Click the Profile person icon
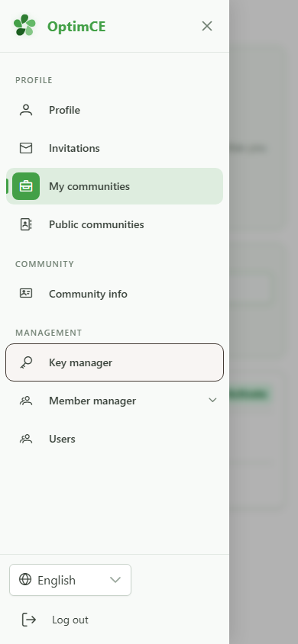Screen dimensions: 298x644 (26, 110)
